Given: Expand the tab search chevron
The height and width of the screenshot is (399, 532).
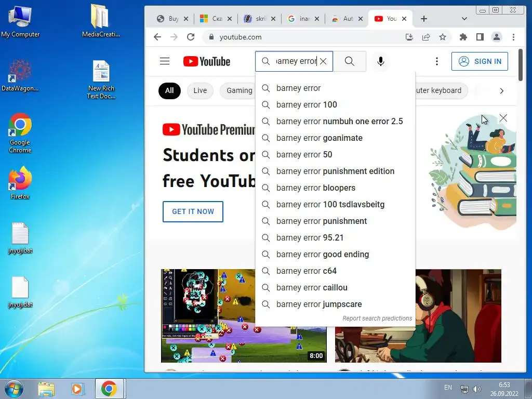Looking at the screenshot, I should (x=464, y=19).
